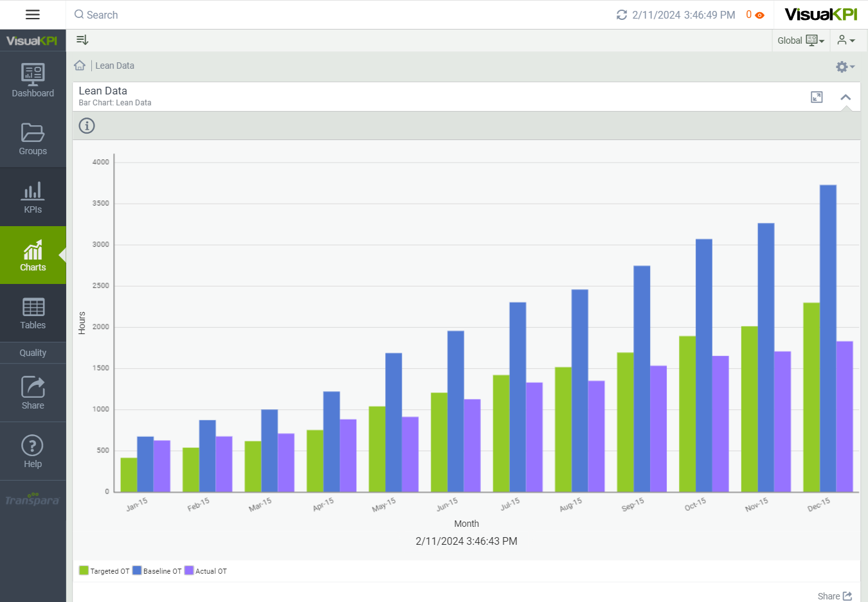Screen dimensions: 868x602
Task: Show chart info via the info icon
Action: (x=87, y=126)
